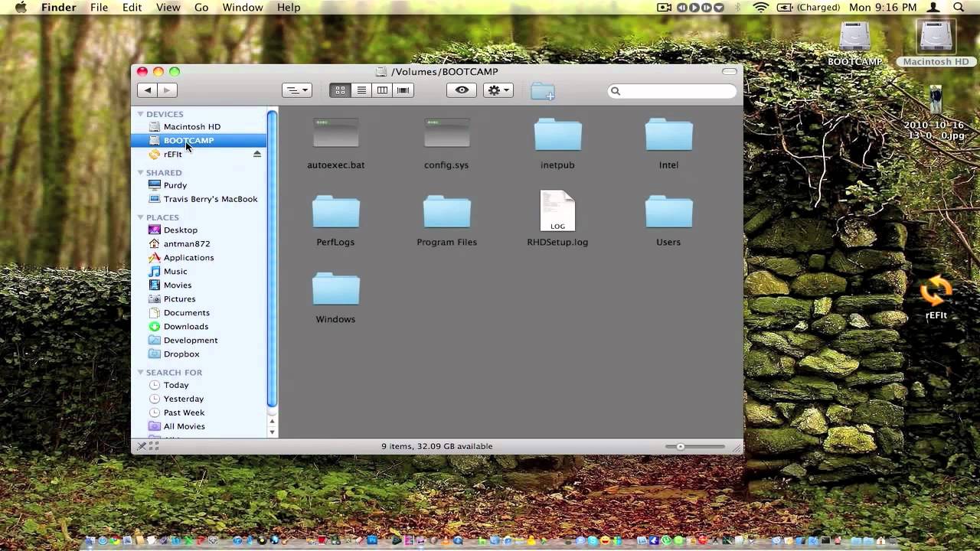The height and width of the screenshot is (551, 980).
Task: Open the Help menu
Action: tap(289, 8)
